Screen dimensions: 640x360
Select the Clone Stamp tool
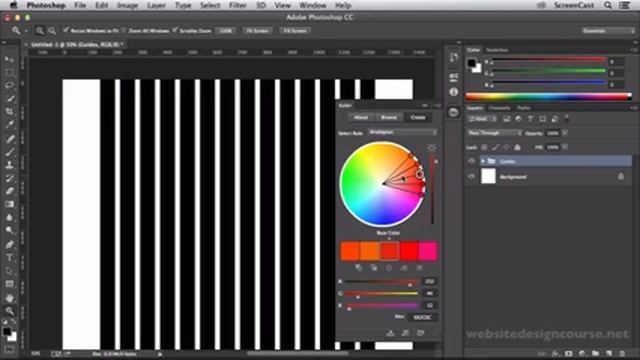point(9,165)
